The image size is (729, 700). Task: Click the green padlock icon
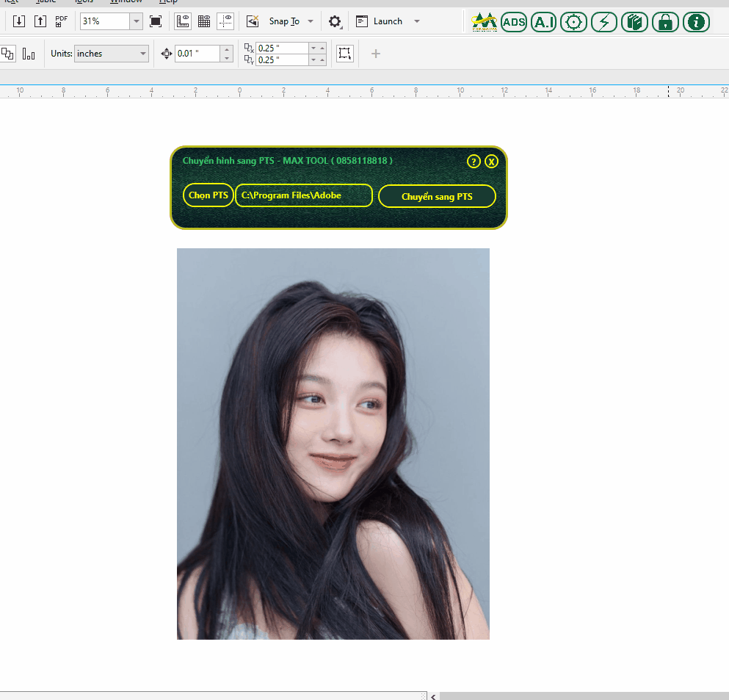(x=665, y=22)
